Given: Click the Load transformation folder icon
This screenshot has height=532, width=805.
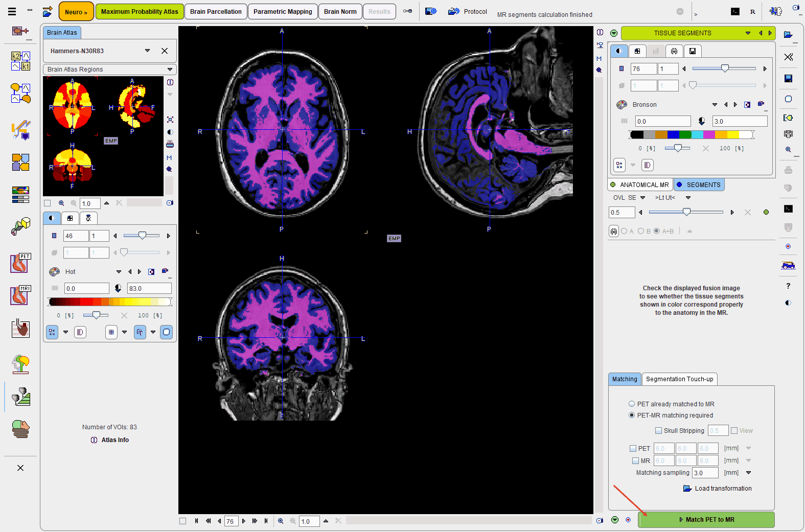Looking at the screenshot, I should 687,489.
